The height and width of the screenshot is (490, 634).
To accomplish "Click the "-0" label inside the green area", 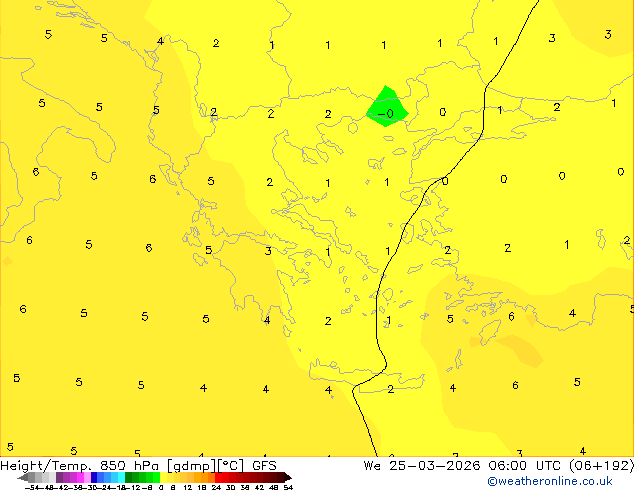I will (x=386, y=114).
